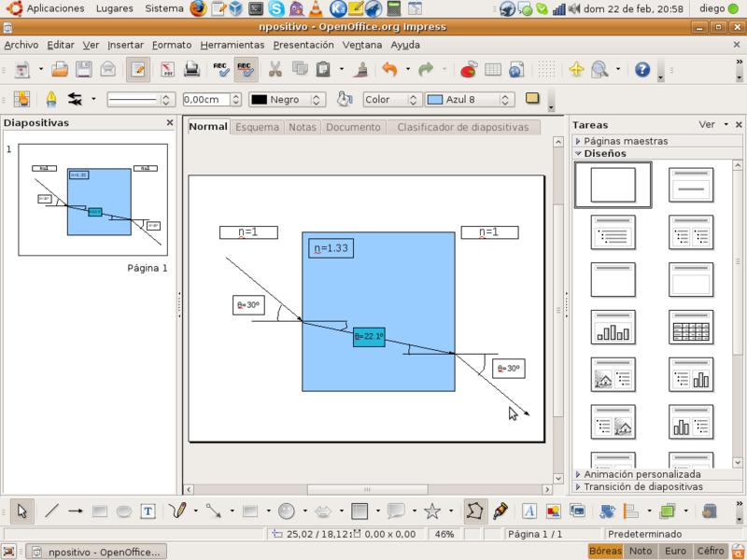Print the file directly

tap(192, 70)
